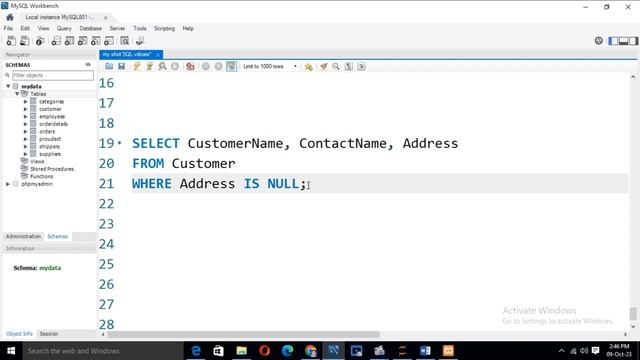Select the Object Info tab

click(20, 334)
